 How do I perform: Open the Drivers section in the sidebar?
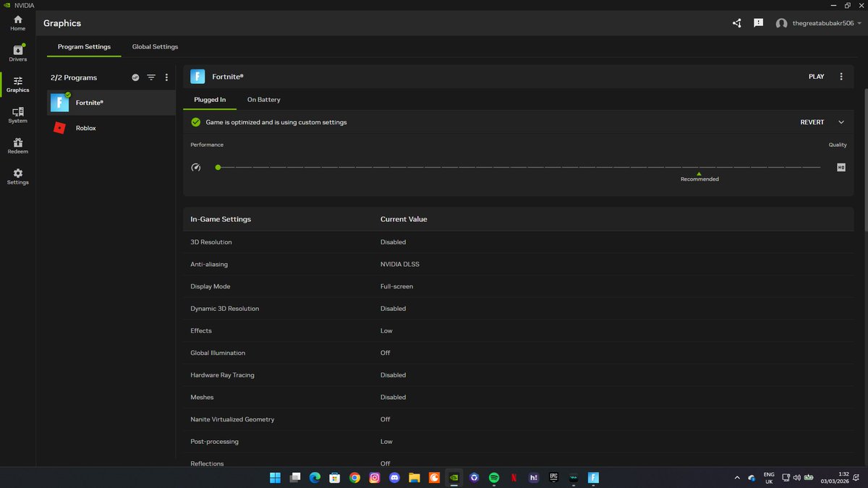tap(17, 53)
